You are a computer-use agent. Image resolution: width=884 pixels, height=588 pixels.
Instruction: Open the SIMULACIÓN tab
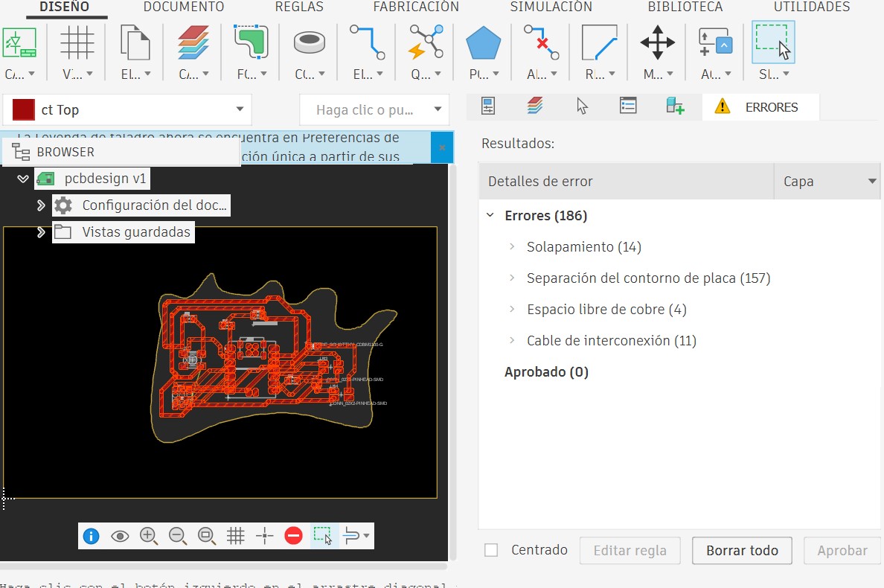tap(551, 7)
